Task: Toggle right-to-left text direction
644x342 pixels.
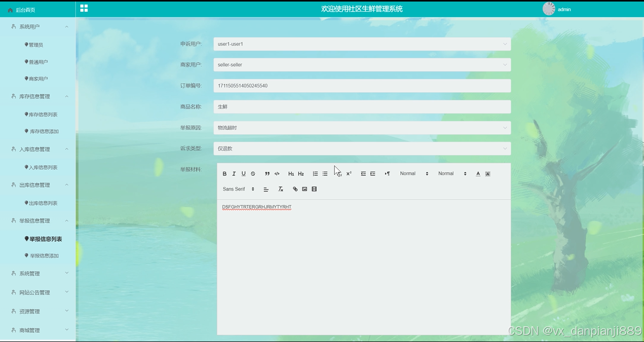Action: point(387,174)
